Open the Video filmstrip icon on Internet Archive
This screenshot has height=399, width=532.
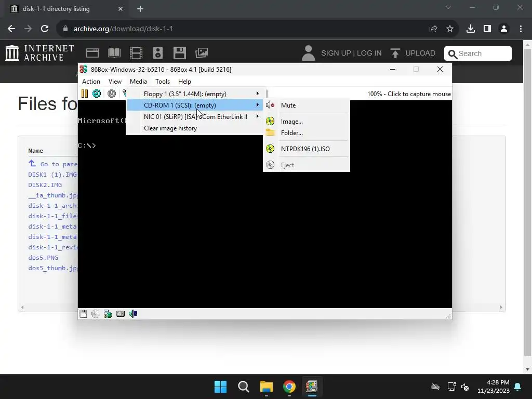point(136,53)
